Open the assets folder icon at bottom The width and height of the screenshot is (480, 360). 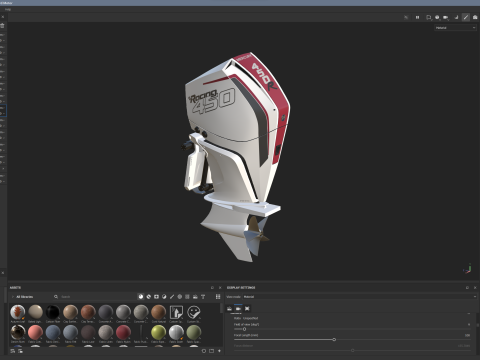[x=211, y=351]
